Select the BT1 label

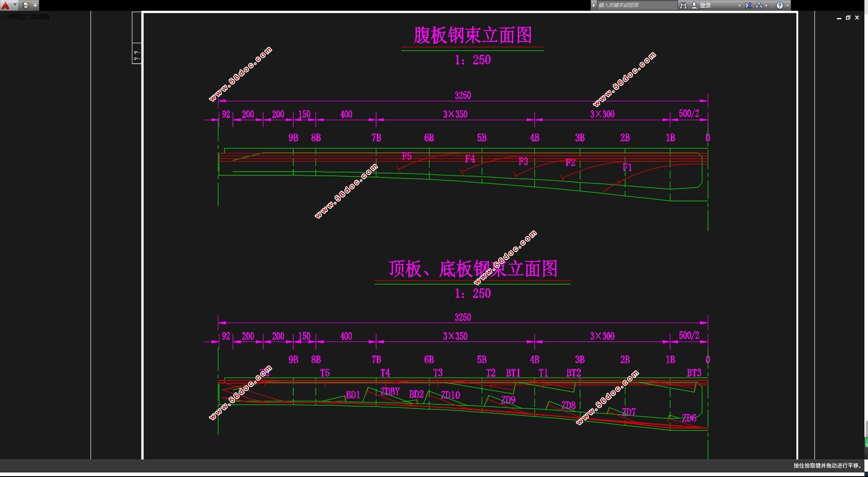(x=513, y=373)
